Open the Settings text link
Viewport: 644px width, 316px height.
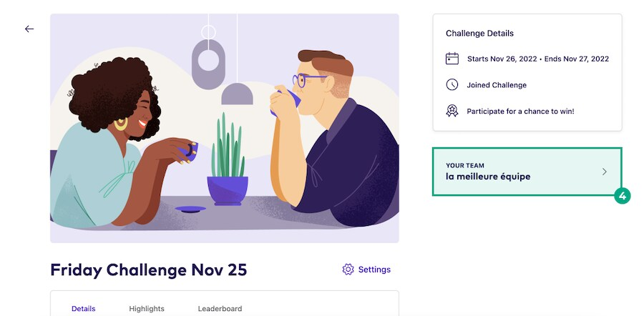tap(374, 270)
